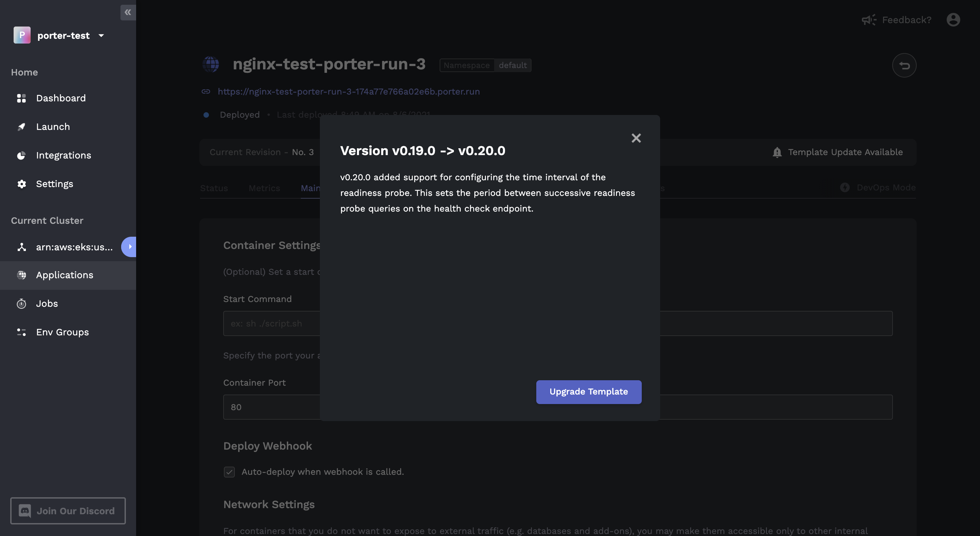
Task: Open the Feedback? link
Action: point(906,20)
